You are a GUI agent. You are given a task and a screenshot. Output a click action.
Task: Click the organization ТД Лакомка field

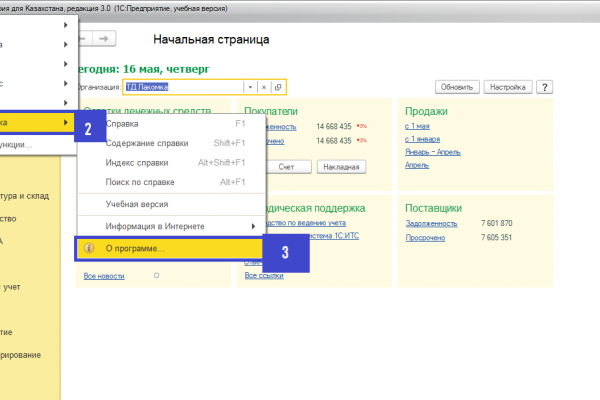(184, 87)
